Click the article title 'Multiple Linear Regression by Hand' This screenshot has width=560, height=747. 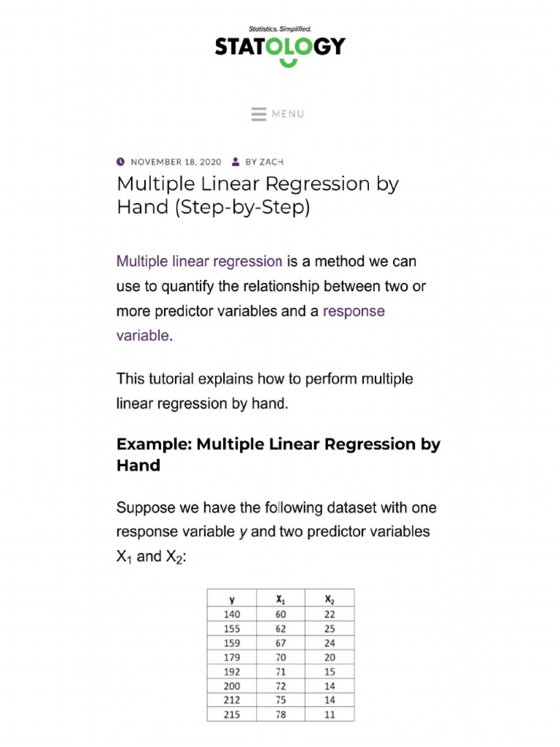[257, 196]
